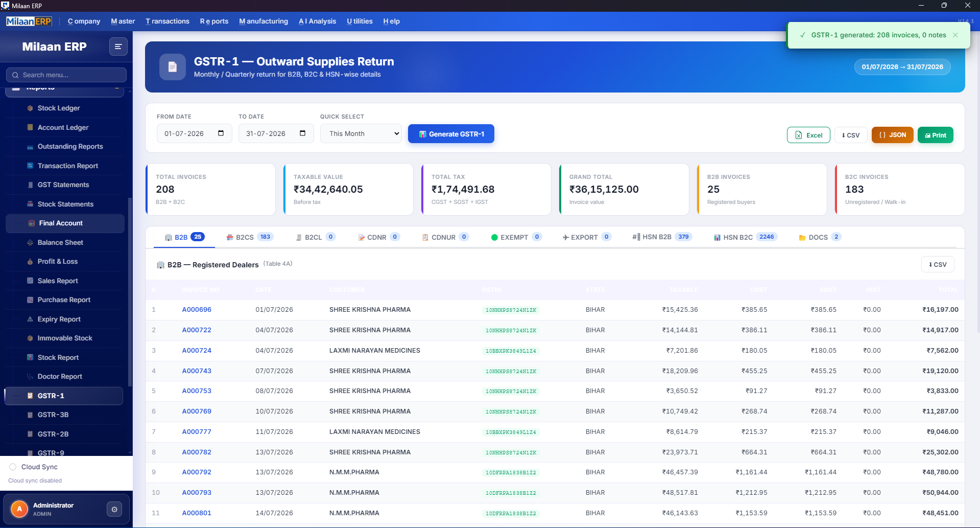This screenshot has height=528, width=980.
Task: Switch to the DOCS tab
Action: (x=820, y=237)
